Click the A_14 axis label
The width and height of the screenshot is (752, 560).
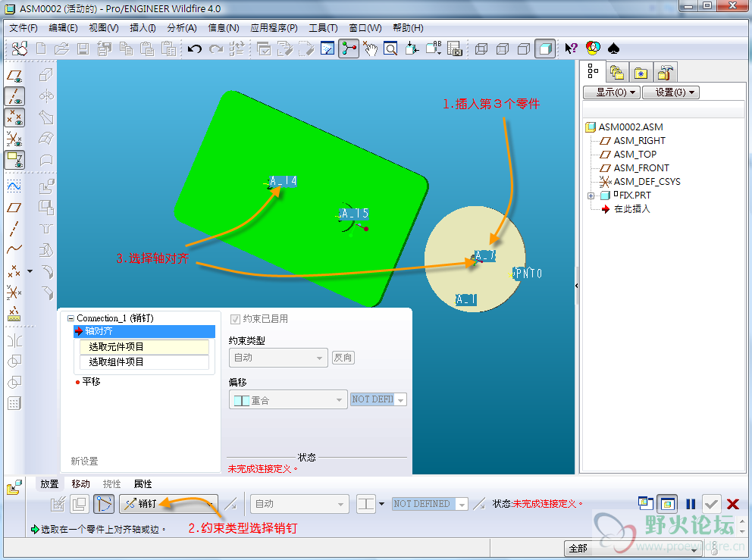pos(283,181)
